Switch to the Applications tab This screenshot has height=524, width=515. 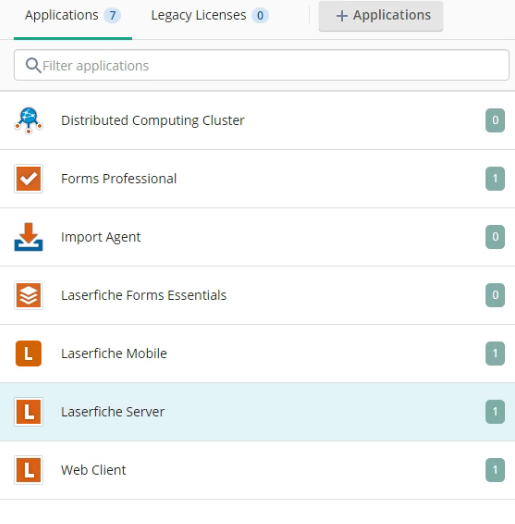(x=73, y=15)
